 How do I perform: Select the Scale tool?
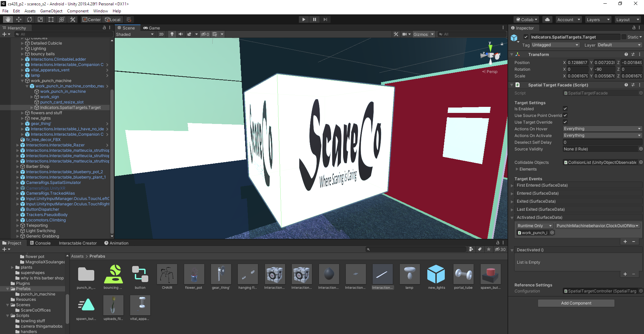click(x=40, y=19)
